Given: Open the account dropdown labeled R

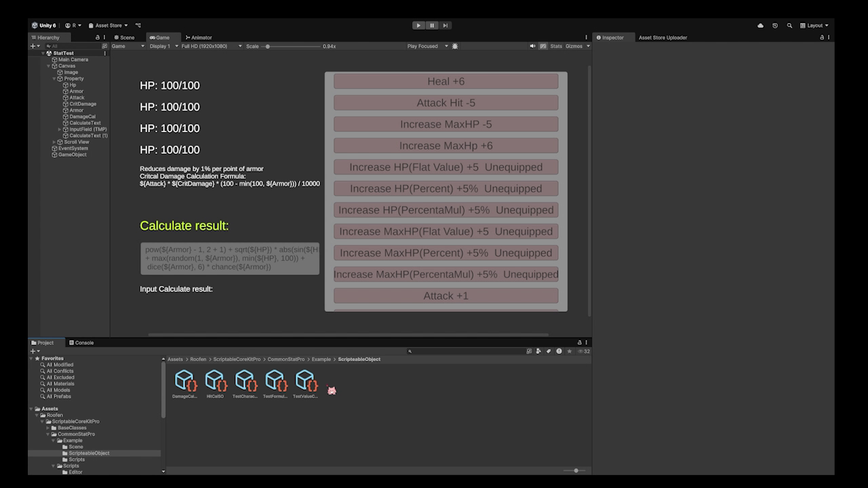Looking at the screenshot, I should 73,26.
